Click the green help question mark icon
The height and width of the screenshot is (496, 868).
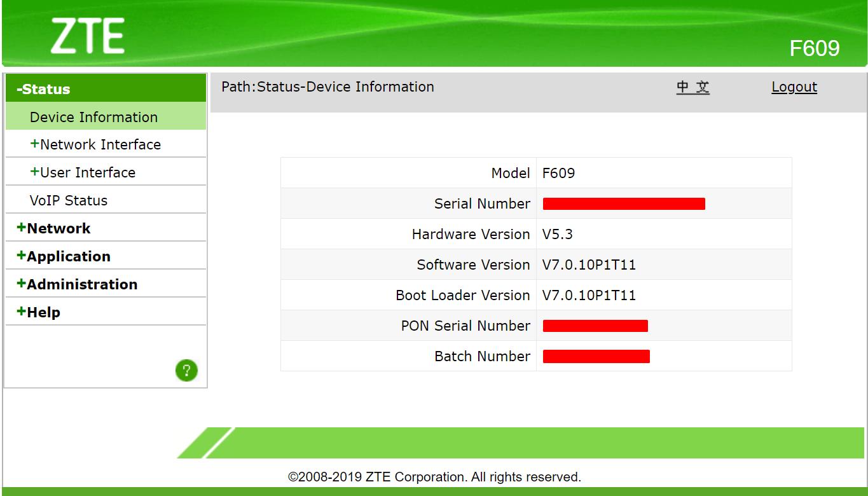click(x=186, y=371)
